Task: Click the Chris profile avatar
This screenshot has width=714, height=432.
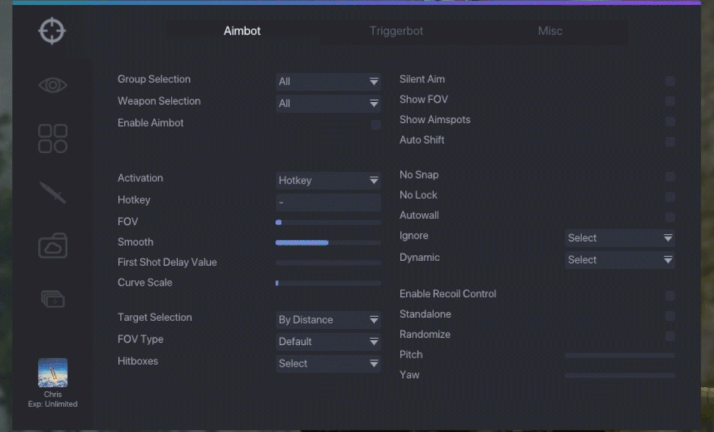Action: (53, 373)
